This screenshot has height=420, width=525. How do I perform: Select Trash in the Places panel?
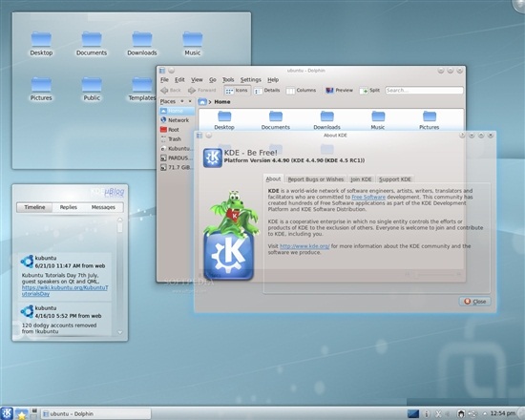(177, 139)
